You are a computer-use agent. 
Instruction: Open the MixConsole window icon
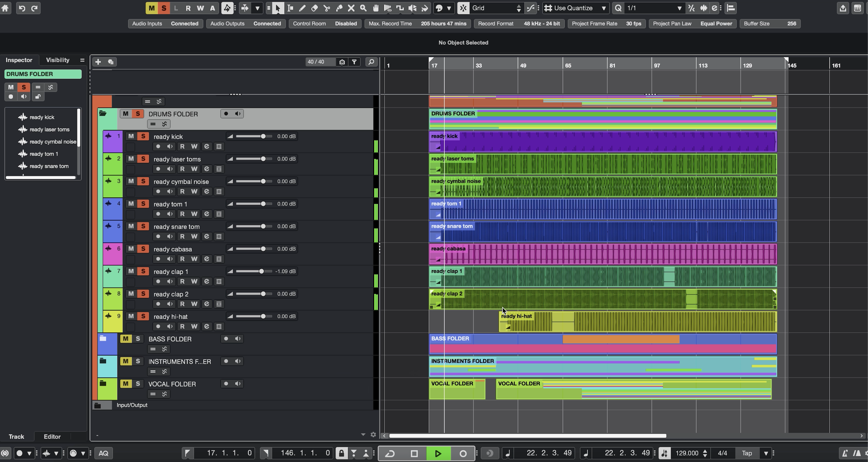tap(857, 8)
